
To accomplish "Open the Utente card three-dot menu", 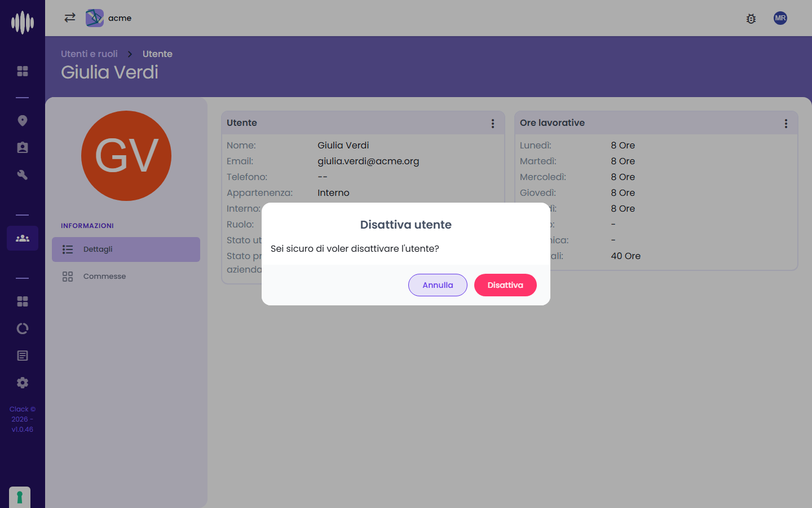I will [x=493, y=124].
